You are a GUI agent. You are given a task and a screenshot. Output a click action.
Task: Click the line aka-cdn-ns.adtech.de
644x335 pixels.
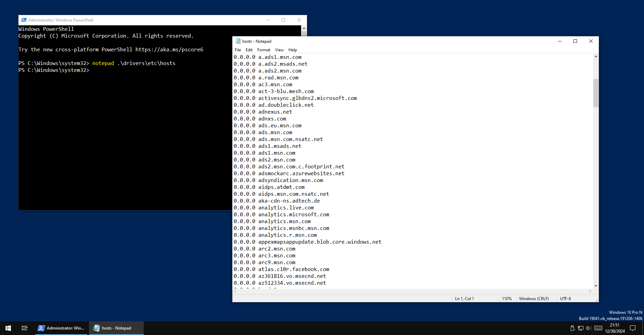277,201
